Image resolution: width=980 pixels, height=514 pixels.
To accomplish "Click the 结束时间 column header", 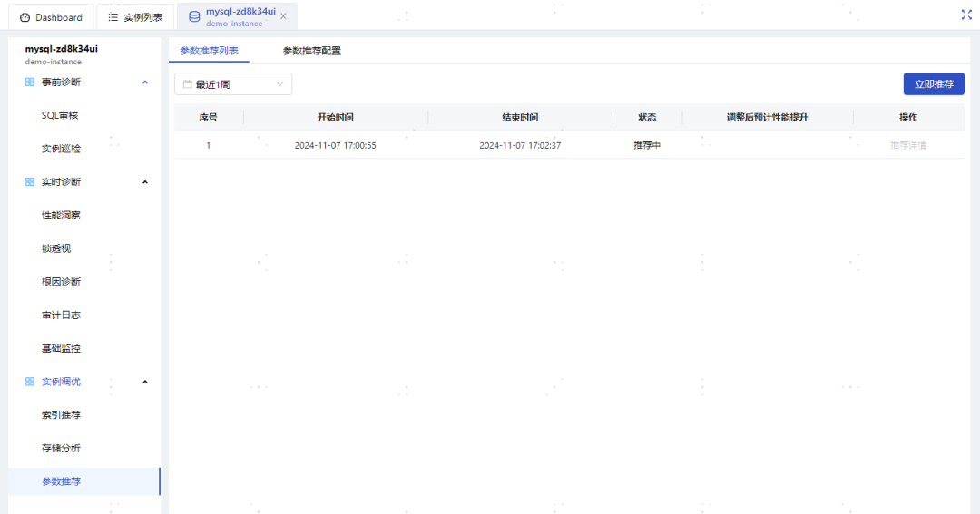I will tap(520, 118).
